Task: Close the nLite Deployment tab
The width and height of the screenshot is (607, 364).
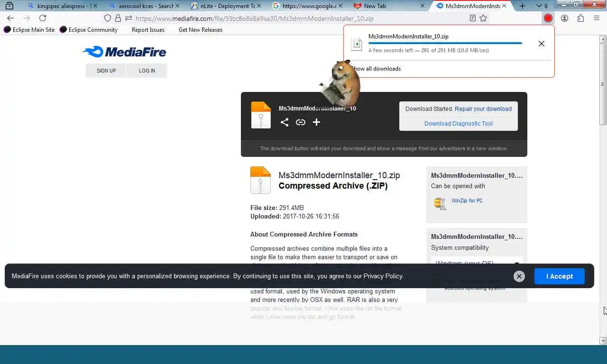Action: [258, 6]
